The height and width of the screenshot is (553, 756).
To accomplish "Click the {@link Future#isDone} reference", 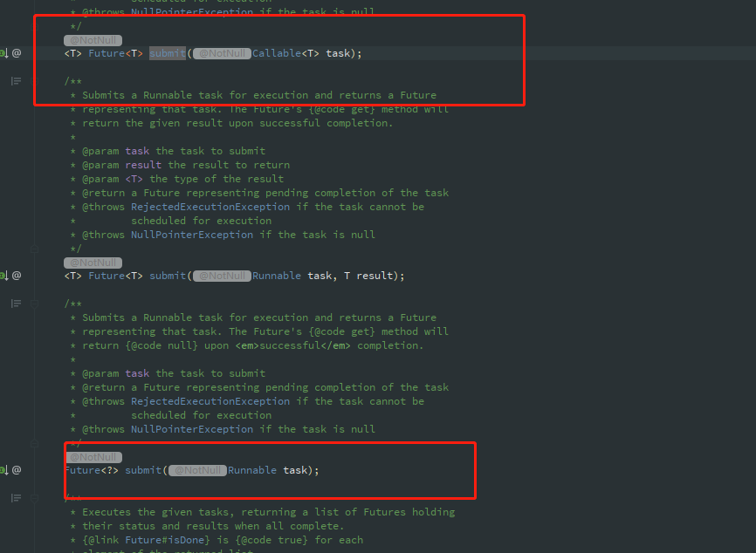I will pos(146,541).
